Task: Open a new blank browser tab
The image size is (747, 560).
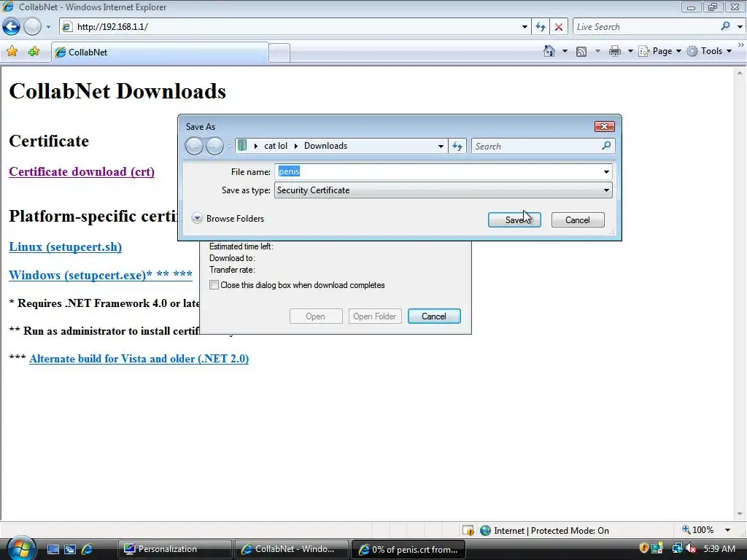Action: coord(279,52)
